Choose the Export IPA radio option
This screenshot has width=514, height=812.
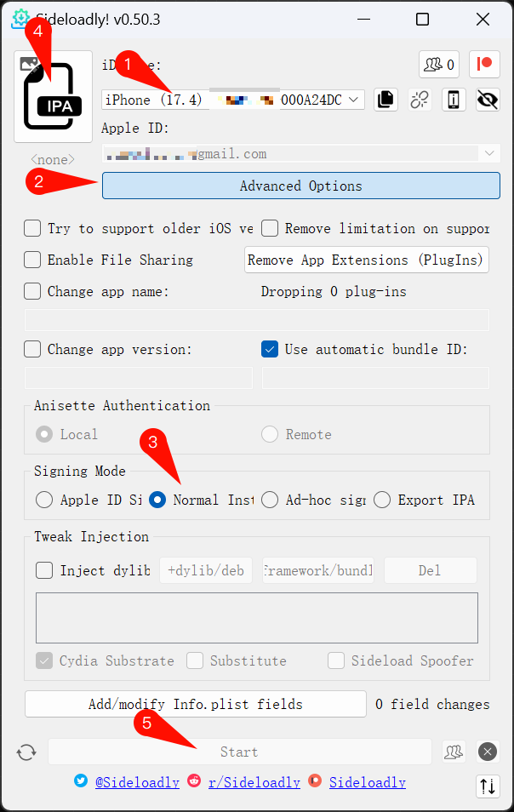382,500
